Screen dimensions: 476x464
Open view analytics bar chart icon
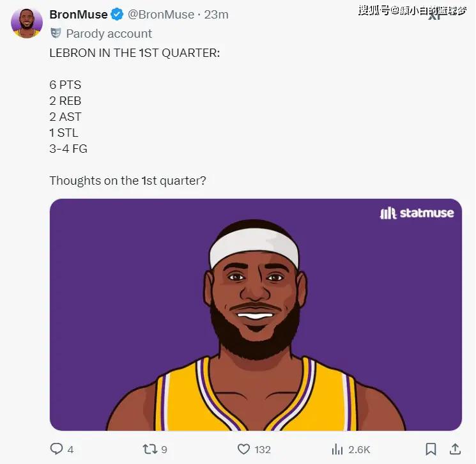coord(337,449)
